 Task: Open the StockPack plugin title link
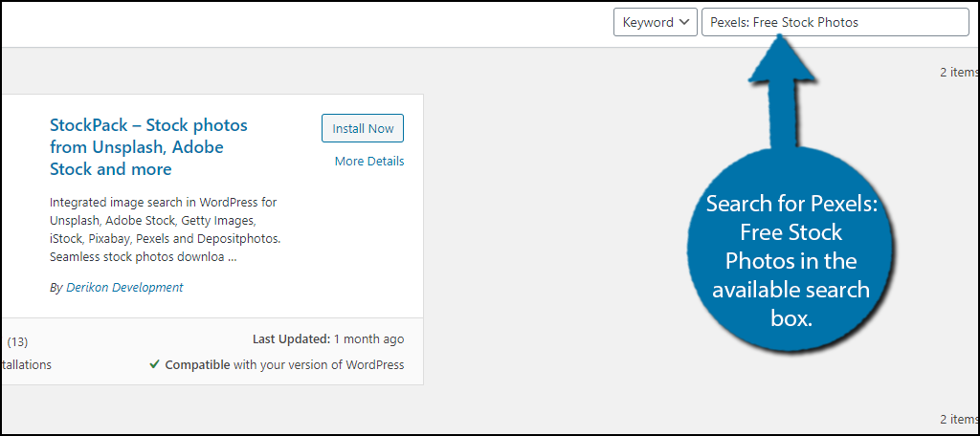tap(148, 147)
